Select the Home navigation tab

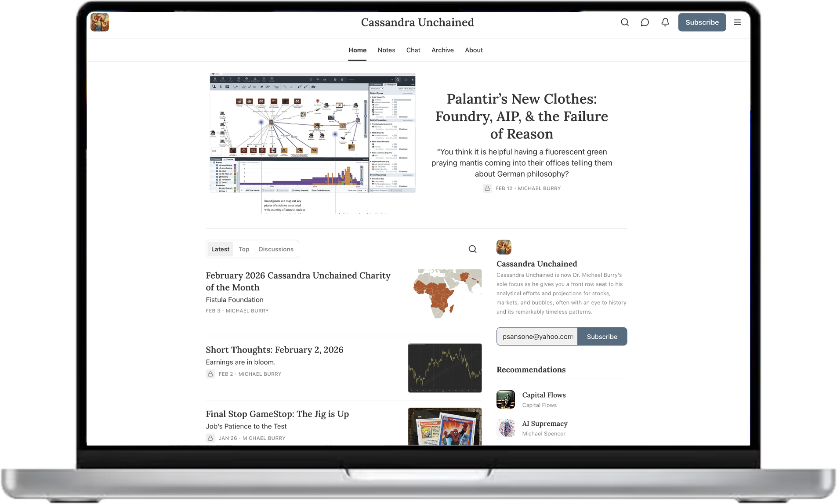click(x=357, y=50)
